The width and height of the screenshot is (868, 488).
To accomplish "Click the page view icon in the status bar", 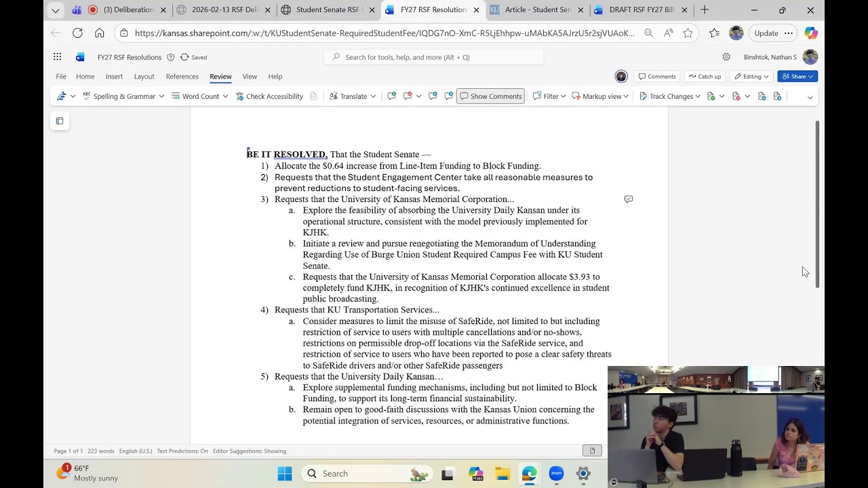I will click(x=592, y=451).
